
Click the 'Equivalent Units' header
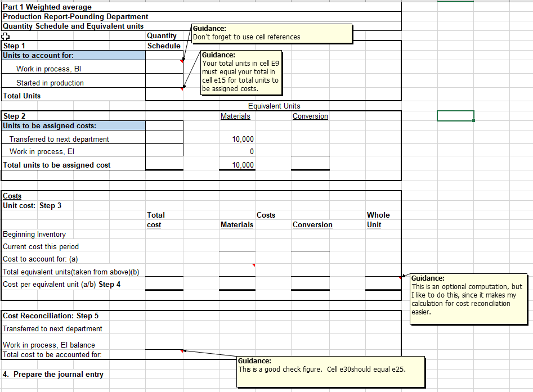tap(274, 106)
